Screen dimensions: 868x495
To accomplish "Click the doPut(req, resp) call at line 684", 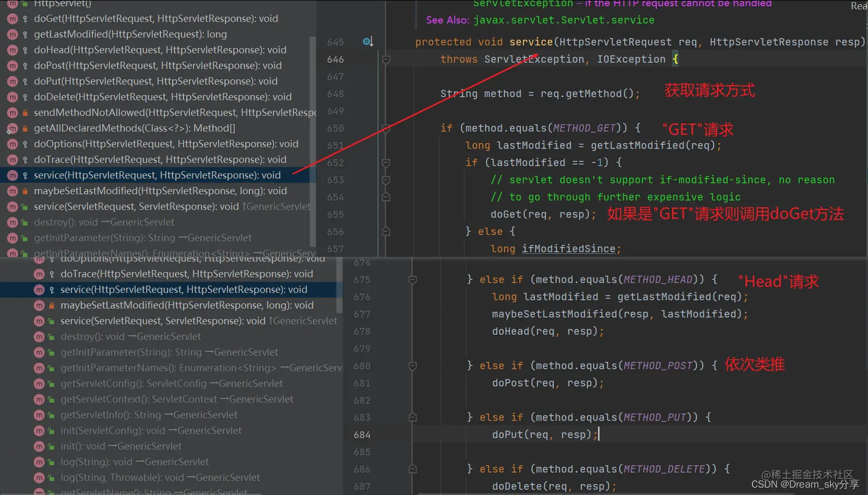I will 545,435.
